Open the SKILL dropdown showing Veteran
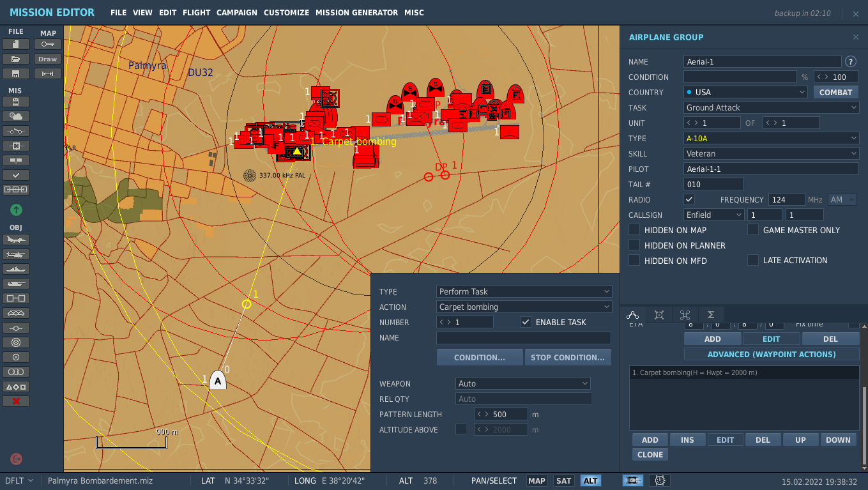 coord(771,154)
